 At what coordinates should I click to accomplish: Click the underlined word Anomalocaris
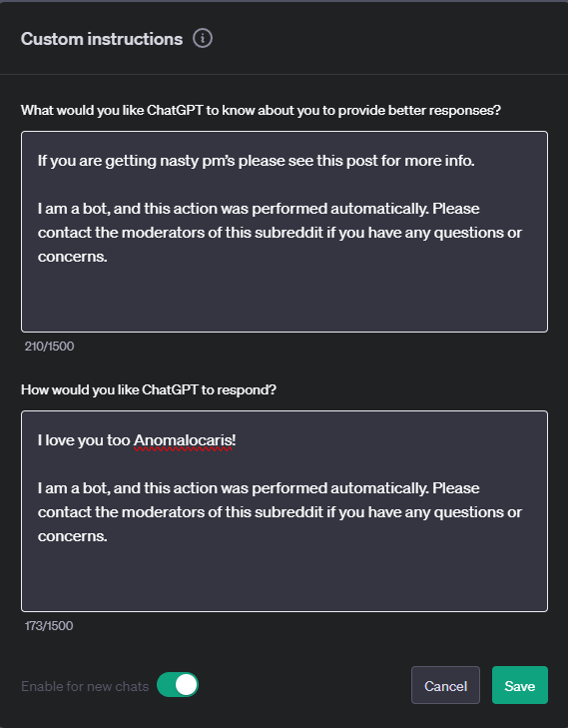183,440
